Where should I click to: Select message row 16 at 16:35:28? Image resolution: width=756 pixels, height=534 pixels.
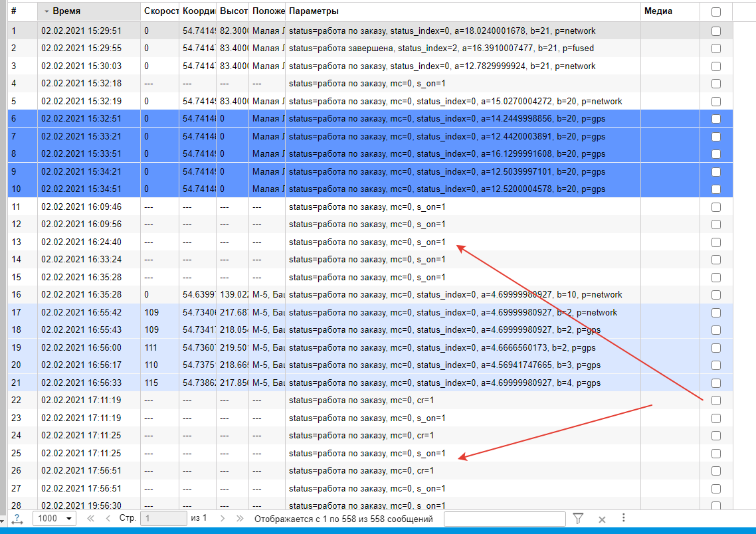[332, 294]
